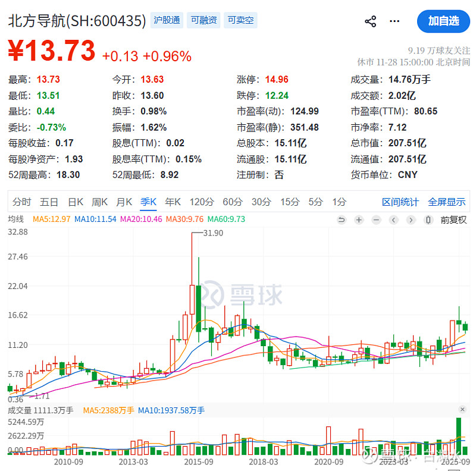Click the chart pan right arrow
Screen dimensions: 476x471
click(411, 219)
